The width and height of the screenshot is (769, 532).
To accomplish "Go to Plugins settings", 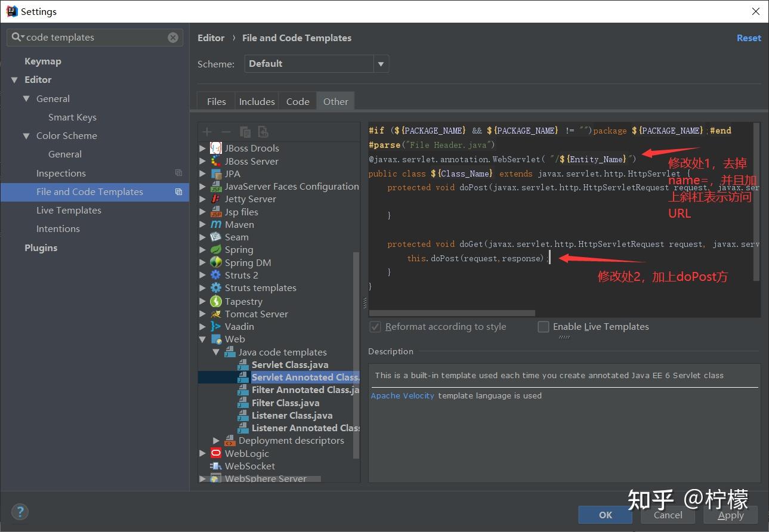I will pyautogui.click(x=41, y=248).
